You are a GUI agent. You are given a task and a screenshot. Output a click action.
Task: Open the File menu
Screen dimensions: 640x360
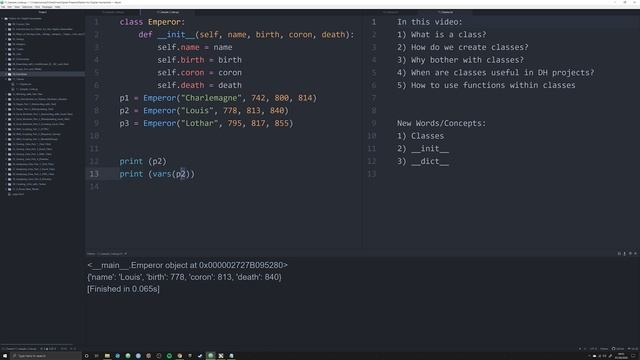pyautogui.click(x=3, y=7)
